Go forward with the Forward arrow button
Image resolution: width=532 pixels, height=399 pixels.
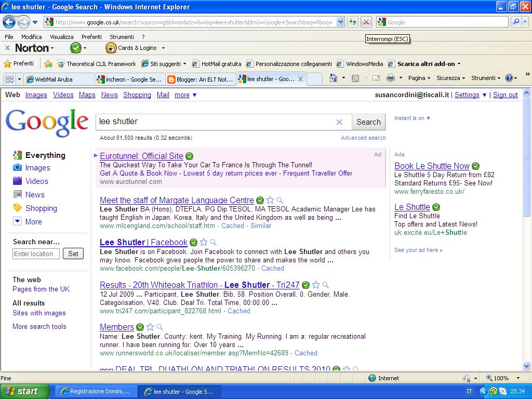(23, 22)
